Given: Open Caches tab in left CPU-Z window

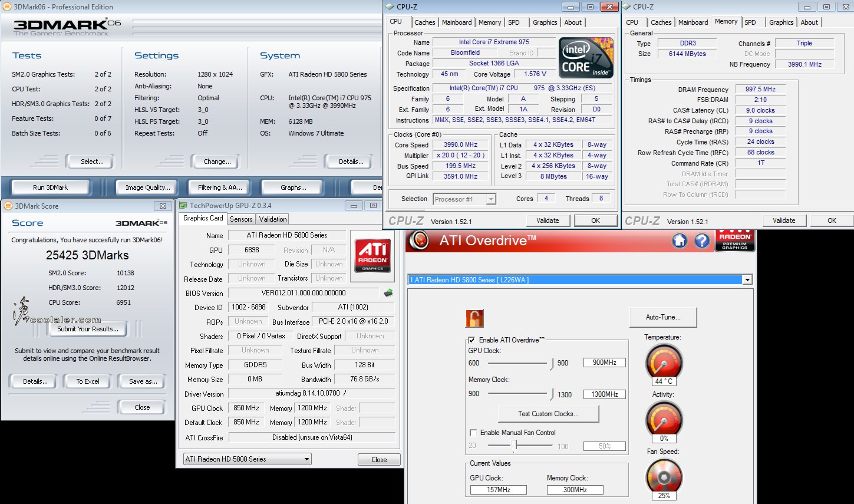Looking at the screenshot, I should point(424,22).
